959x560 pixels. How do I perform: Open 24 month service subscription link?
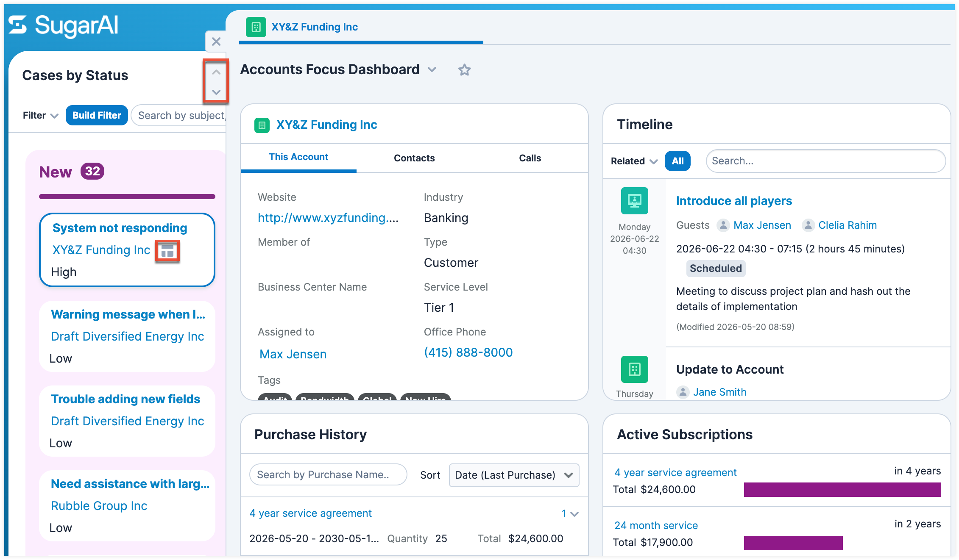click(656, 526)
